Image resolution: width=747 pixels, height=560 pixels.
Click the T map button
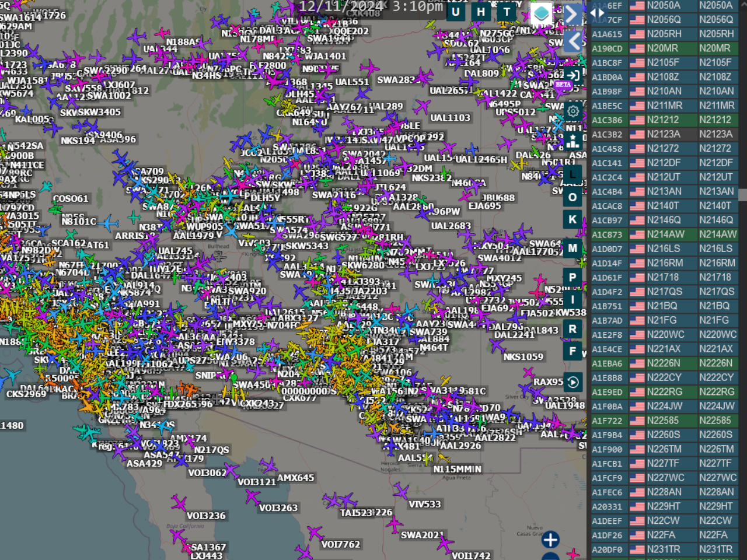click(507, 12)
